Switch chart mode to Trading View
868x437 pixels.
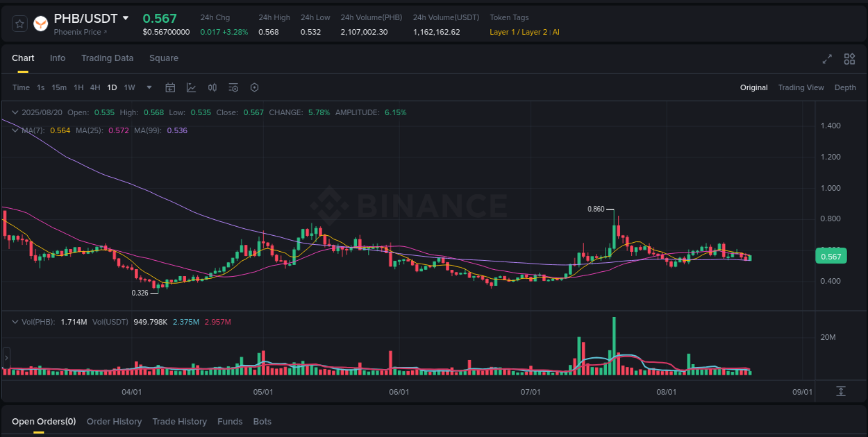click(x=801, y=87)
